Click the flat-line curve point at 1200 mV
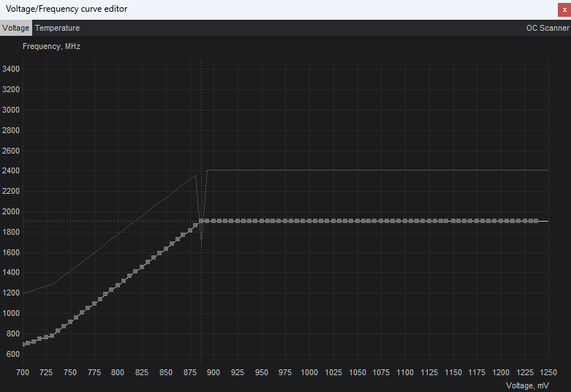Image resolution: width=571 pixels, height=392 pixels. [500, 221]
